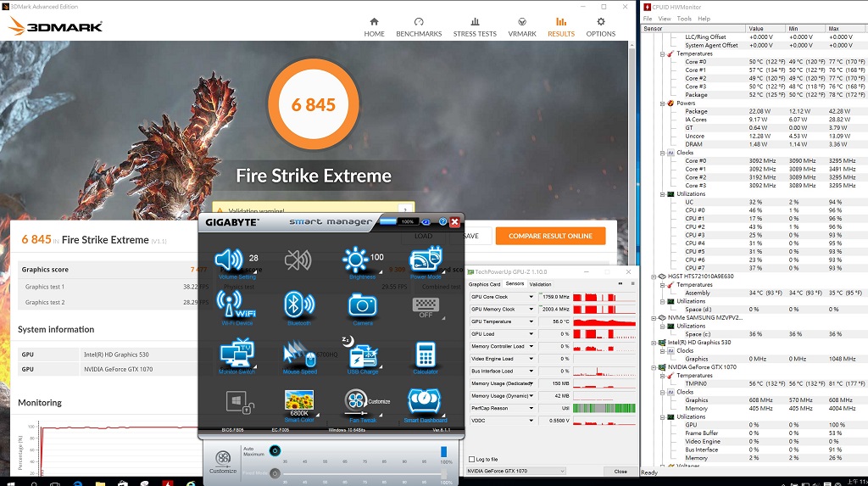This screenshot has height=486, width=868.
Task: Adjust the Auto Maximum fan blue slider handle
Action: coord(443,451)
